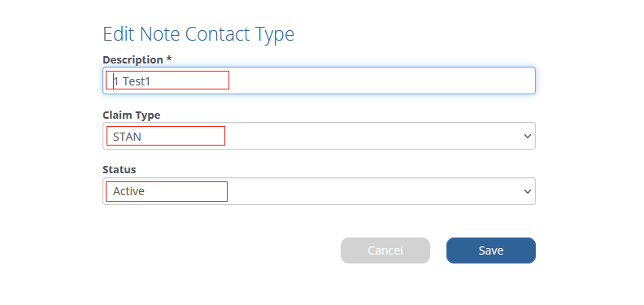The image size is (644, 305).
Task: Cancel editing the note contact type
Action: [385, 251]
